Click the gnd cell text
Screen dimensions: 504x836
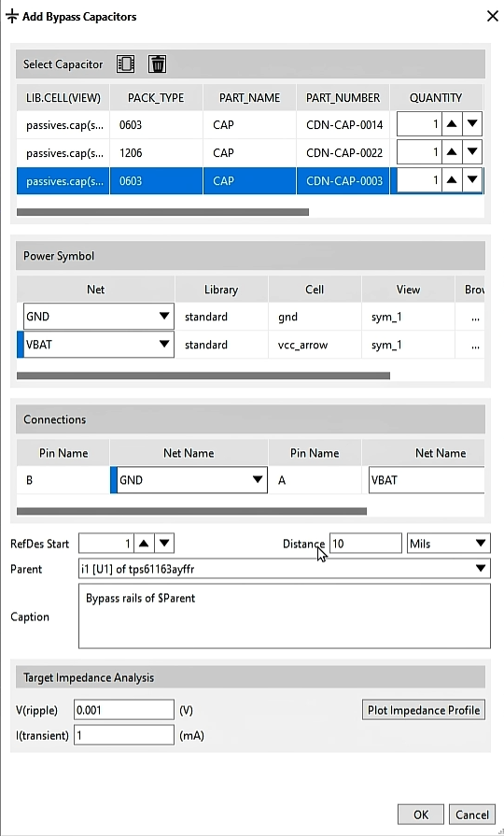click(x=287, y=318)
